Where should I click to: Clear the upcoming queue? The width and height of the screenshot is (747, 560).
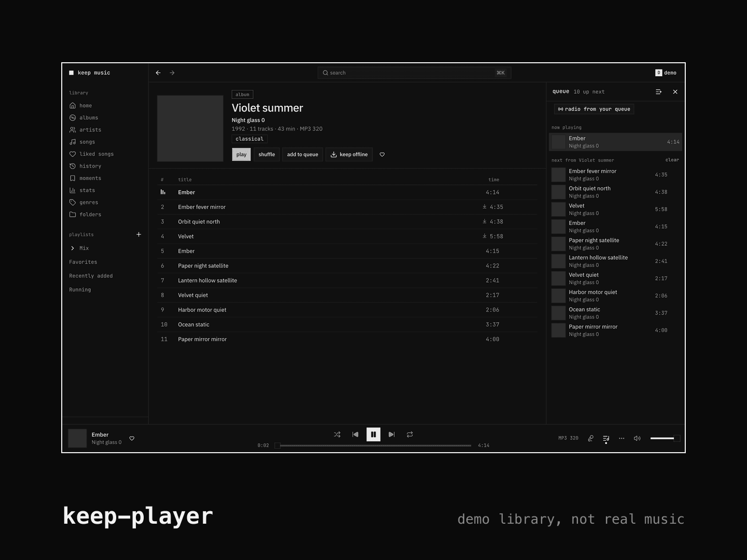click(672, 160)
